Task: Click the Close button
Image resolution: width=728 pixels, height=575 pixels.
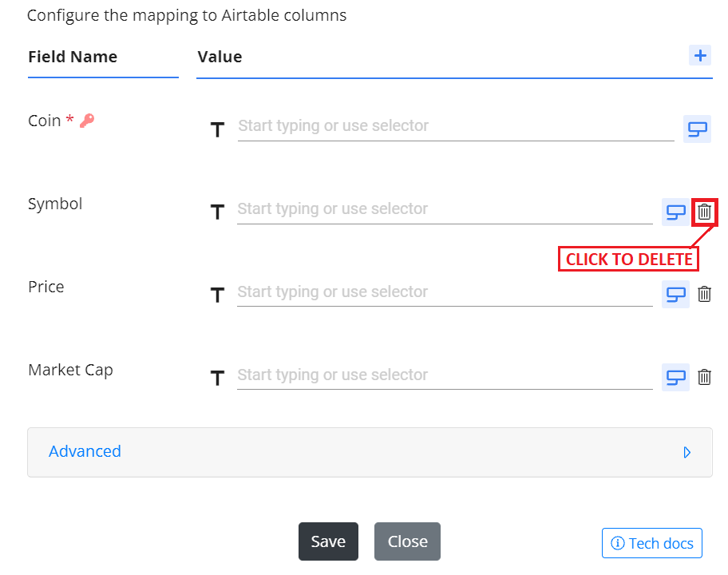Action: 407,541
